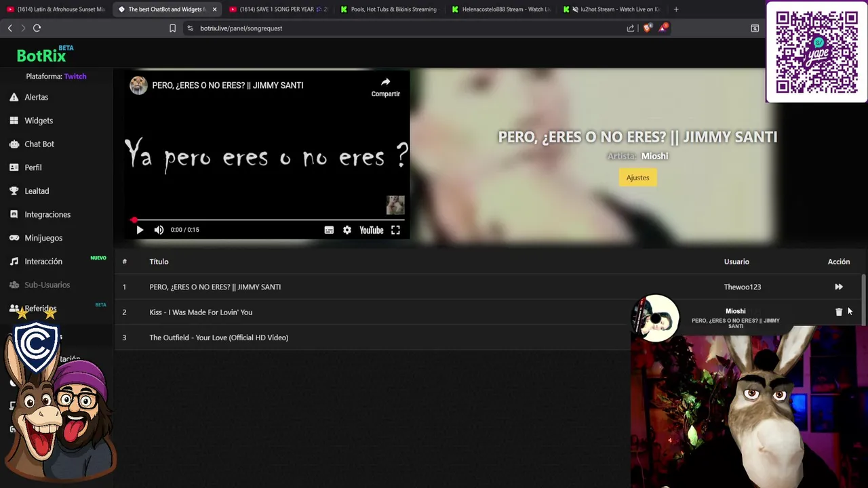The image size is (868, 488).
Task: Select Kiss - I Was Made For Lovin' You
Action: pyautogui.click(x=201, y=312)
